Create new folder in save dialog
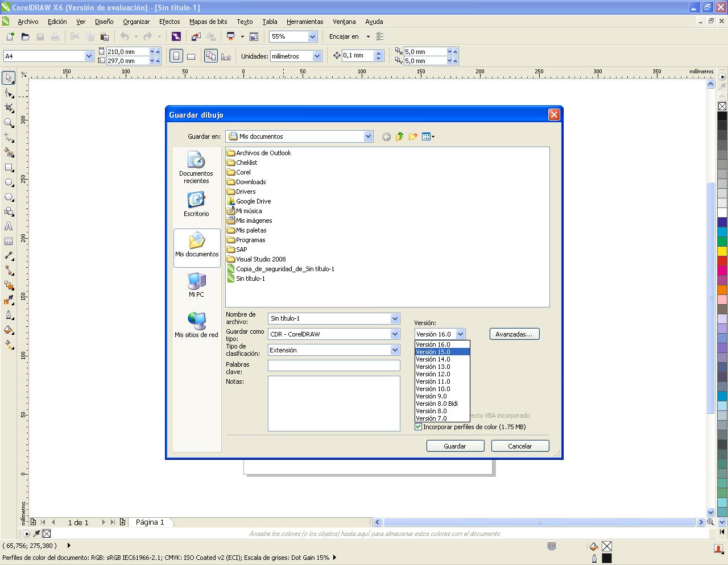This screenshot has height=565, width=728. 413,136
